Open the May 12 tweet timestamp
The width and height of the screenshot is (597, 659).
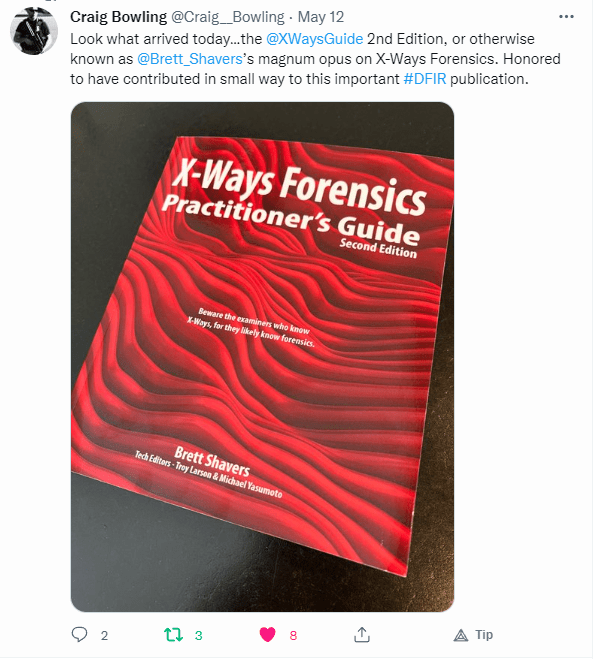(x=321, y=17)
